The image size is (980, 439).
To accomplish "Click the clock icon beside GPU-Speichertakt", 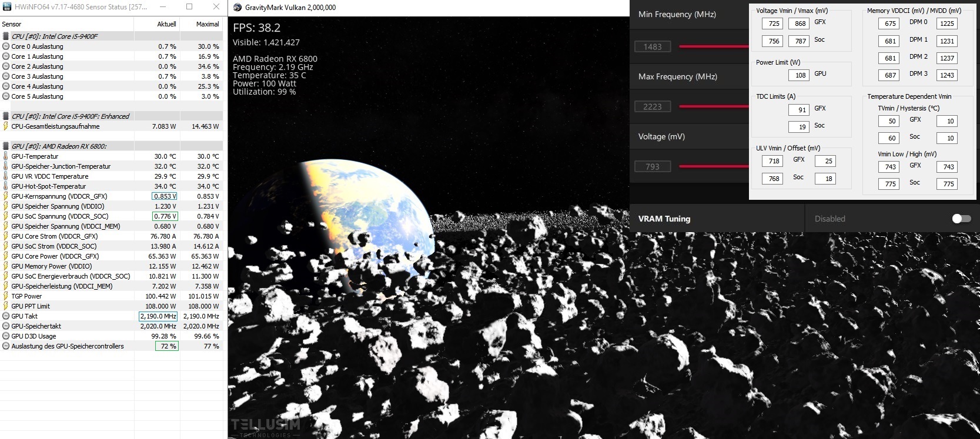I will pyautogui.click(x=6, y=326).
